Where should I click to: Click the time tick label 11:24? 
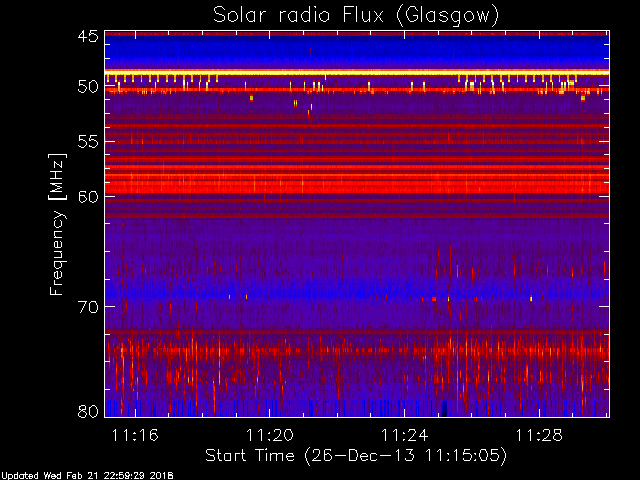click(x=404, y=435)
